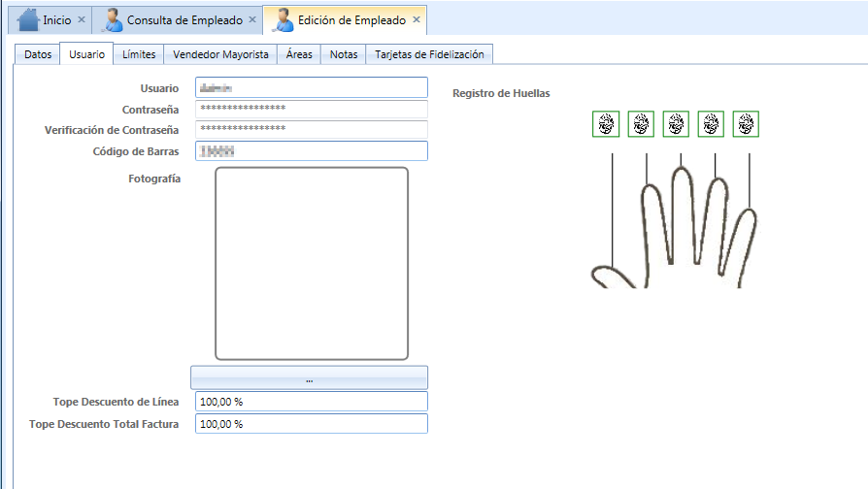Open the Límites tab

click(x=139, y=54)
